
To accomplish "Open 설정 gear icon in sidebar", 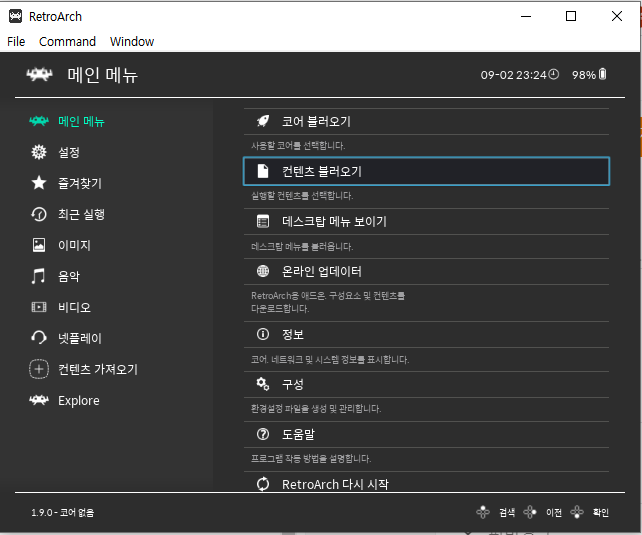I will [39, 152].
